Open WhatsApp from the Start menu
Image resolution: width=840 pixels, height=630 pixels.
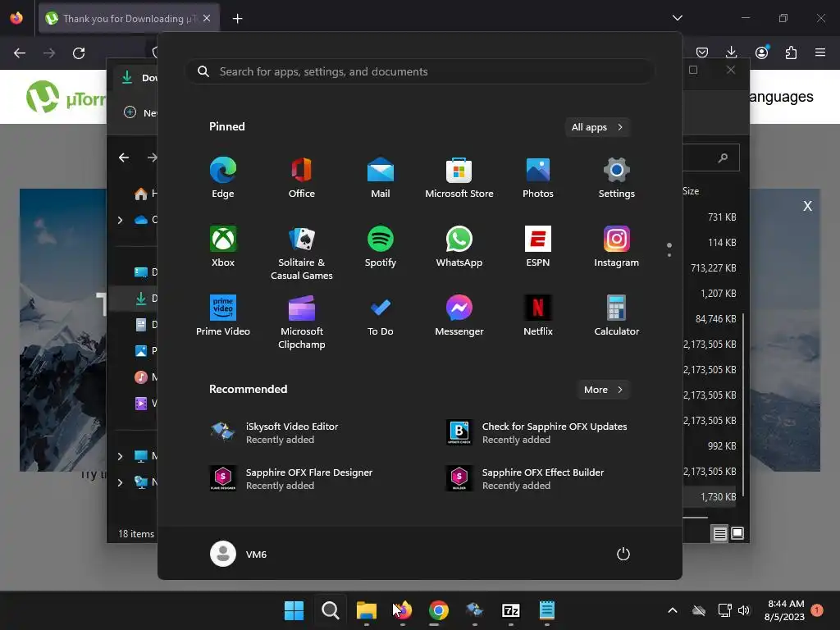click(x=459, y=246)
